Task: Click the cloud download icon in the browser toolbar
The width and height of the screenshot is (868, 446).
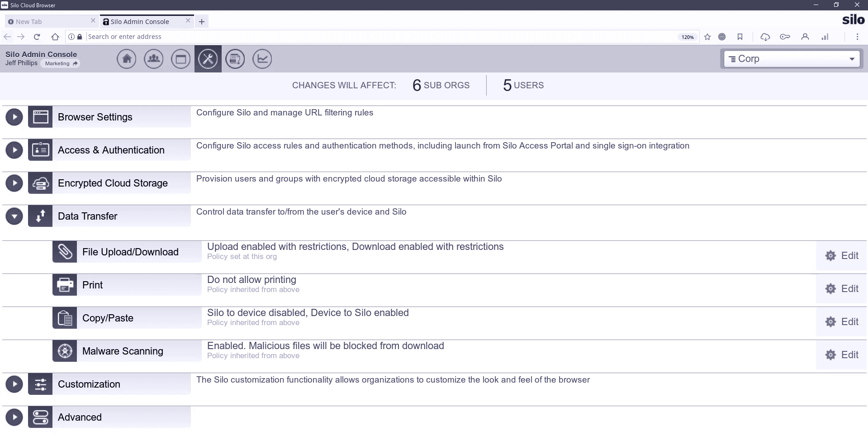Action: pyautogui.click(x=765, y=37)
